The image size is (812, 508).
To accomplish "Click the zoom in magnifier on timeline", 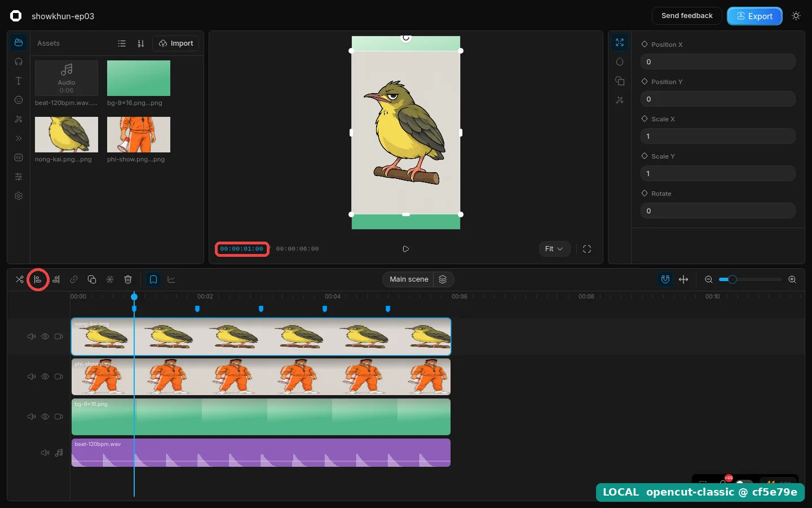I will click(792, 279).
